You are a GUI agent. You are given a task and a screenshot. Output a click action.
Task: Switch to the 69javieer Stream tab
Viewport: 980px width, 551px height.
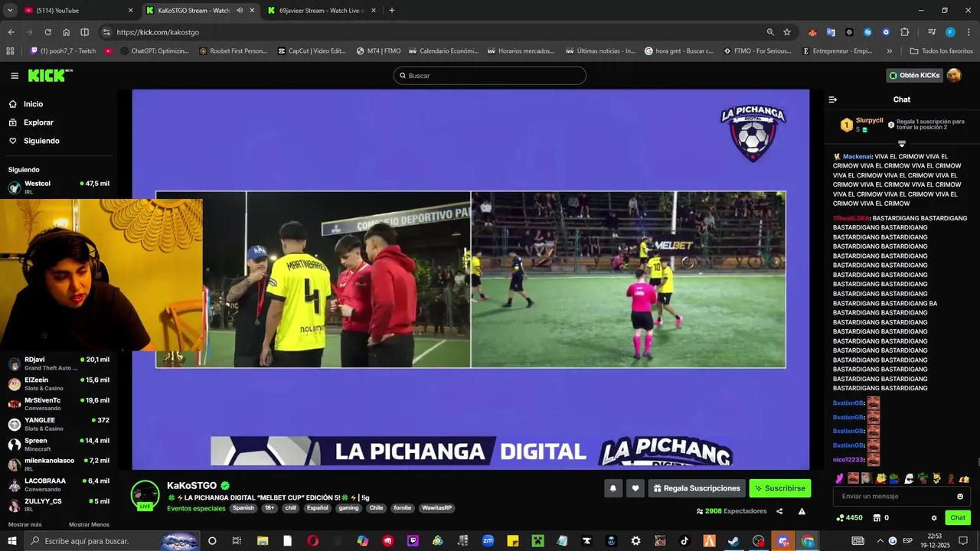click(x=322, y=11)
